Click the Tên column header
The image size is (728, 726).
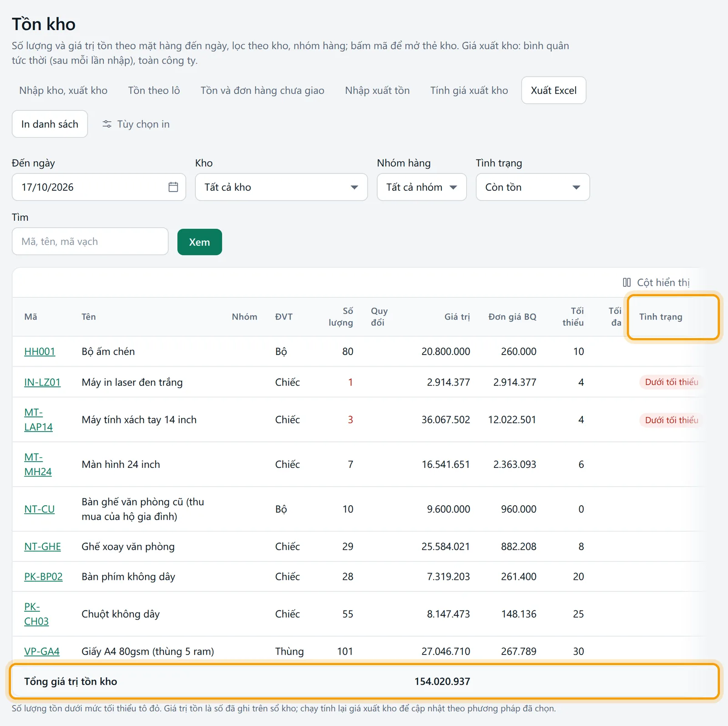pyautogui.click(x=89, y=317)
